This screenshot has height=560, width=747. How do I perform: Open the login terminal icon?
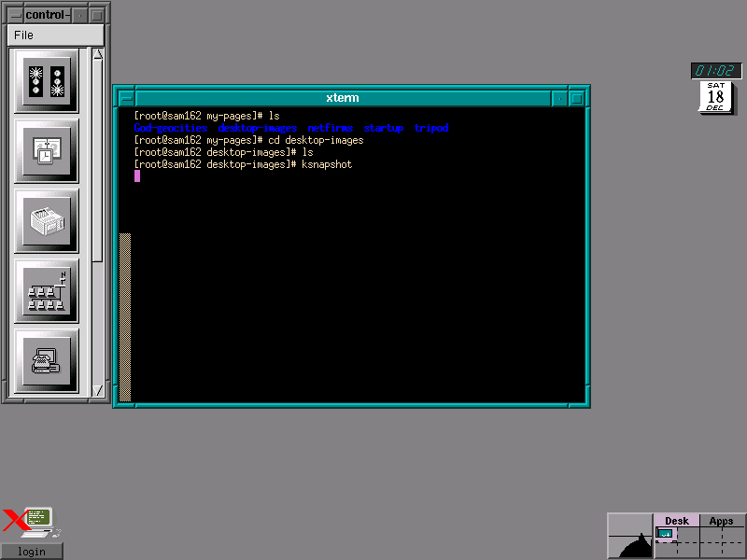(x=33, y=523)
